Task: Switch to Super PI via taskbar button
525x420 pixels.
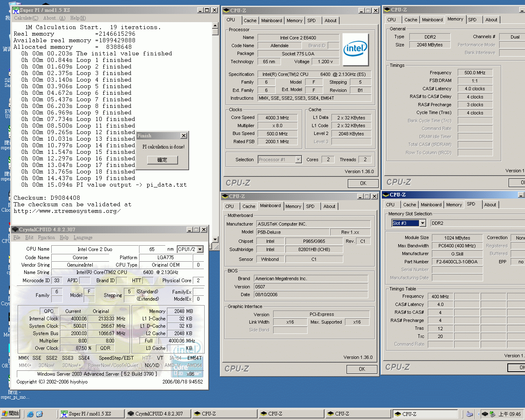Action: (x=91, y=414)
